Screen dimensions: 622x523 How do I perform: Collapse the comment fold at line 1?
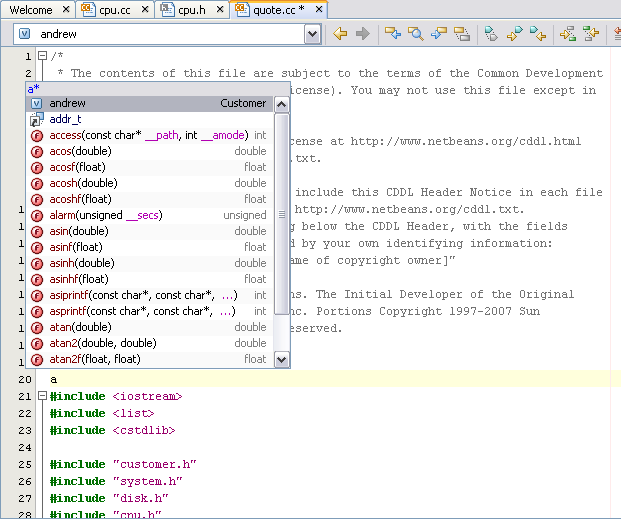[x=42, y=56]
